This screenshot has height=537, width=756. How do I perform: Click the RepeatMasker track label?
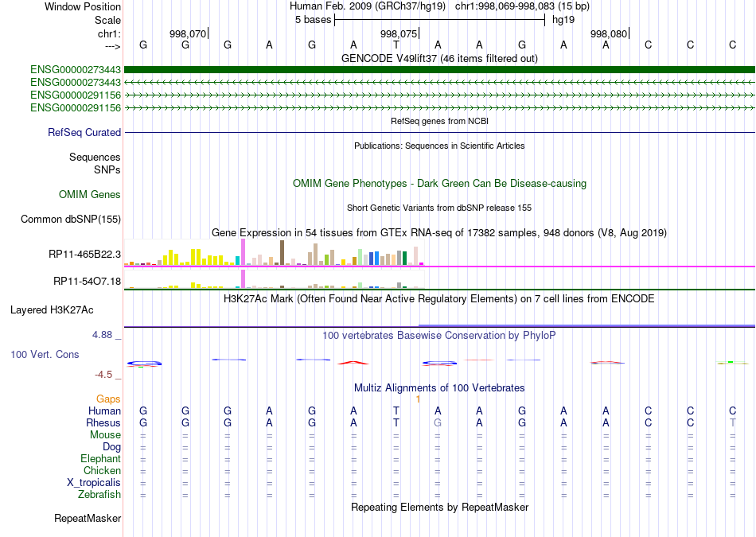pyautogui.click(x=88, y=518)
